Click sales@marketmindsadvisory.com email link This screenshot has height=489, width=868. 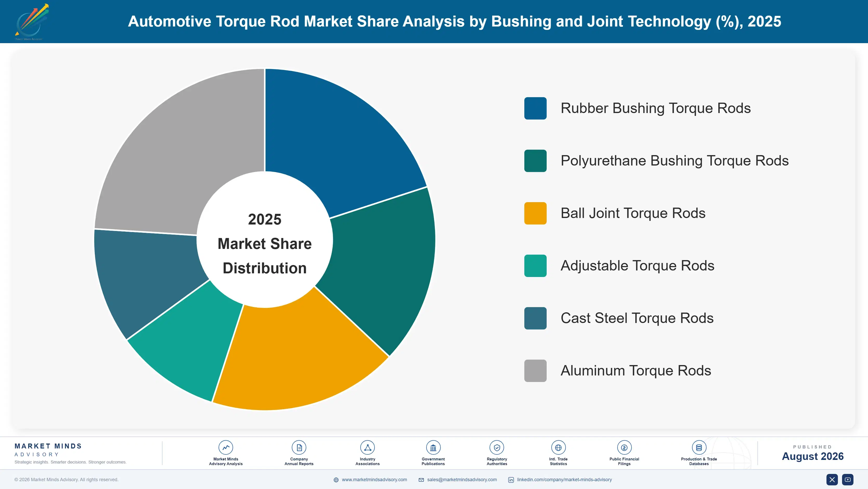[x=462, y=479]
